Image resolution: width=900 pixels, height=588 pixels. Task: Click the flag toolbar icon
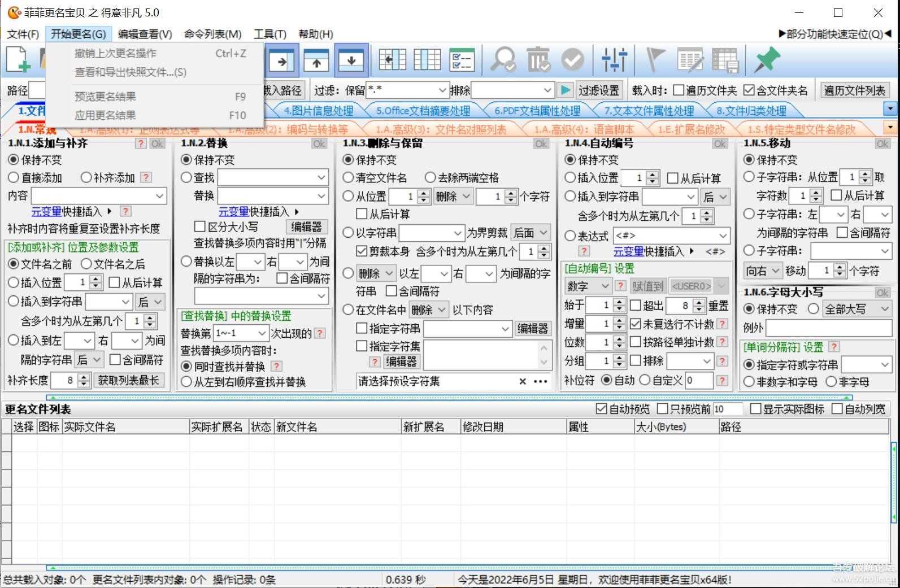655,60
